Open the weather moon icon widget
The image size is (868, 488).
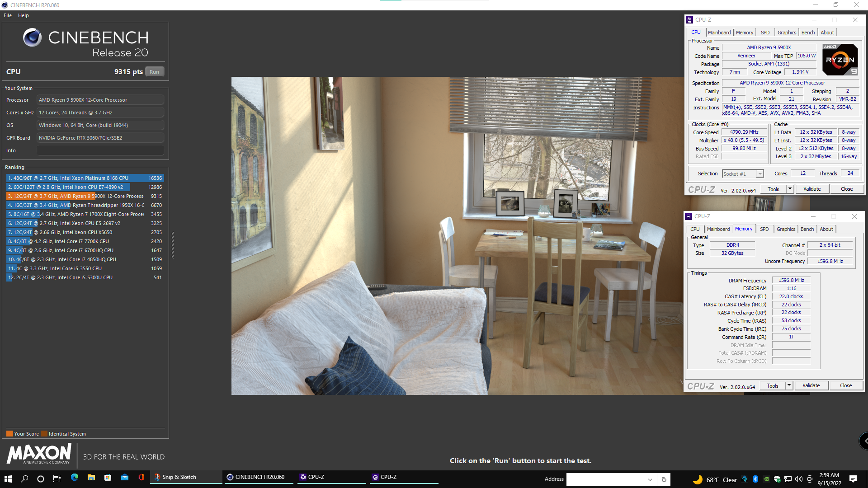pyautogui.click(x=698, y=479)
